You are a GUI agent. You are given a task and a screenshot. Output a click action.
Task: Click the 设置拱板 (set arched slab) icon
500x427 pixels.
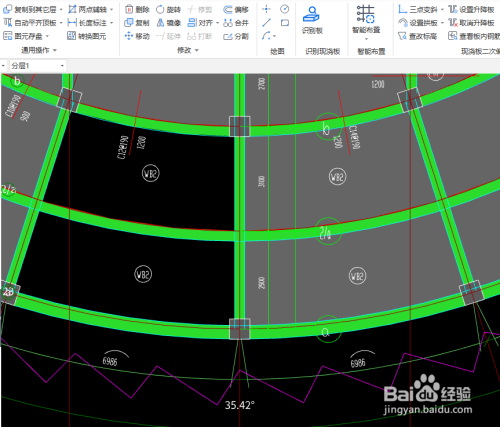(x=403, y=23)
